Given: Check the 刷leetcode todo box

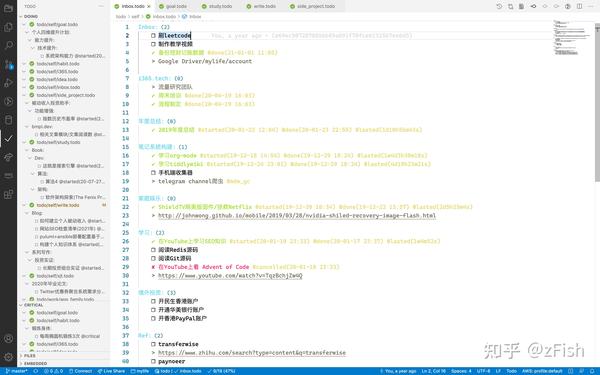Looking at the screenshot, I should 153,36.
